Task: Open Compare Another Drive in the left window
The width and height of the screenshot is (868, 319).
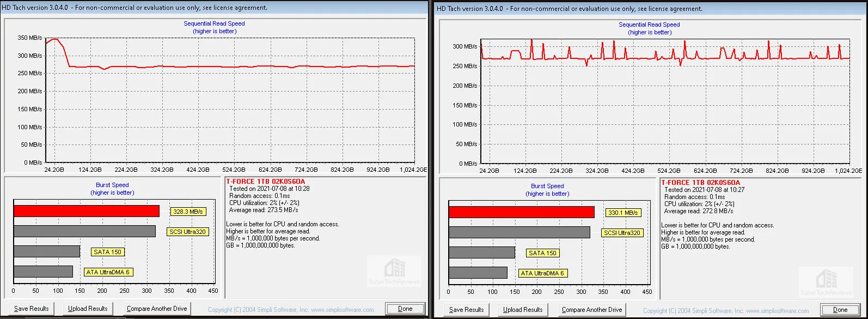Action: tap(157, 309)
